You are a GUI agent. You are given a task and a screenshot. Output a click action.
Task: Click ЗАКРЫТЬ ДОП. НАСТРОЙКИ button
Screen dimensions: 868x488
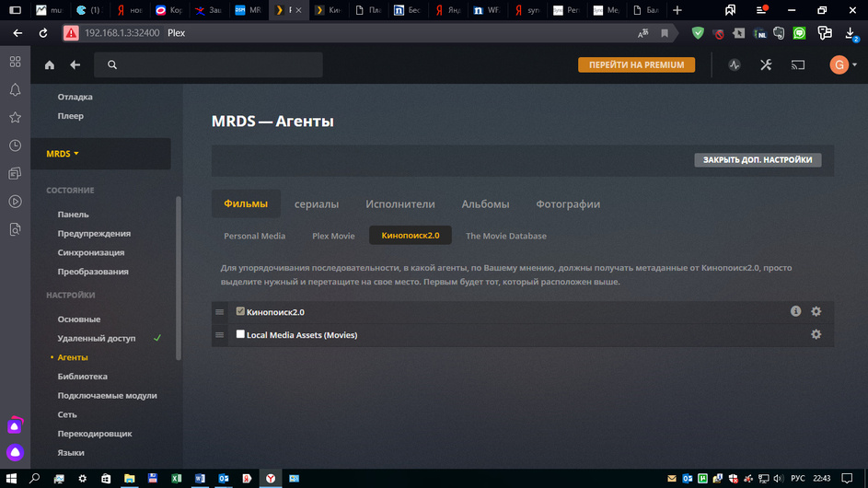(x=758, y=159)
